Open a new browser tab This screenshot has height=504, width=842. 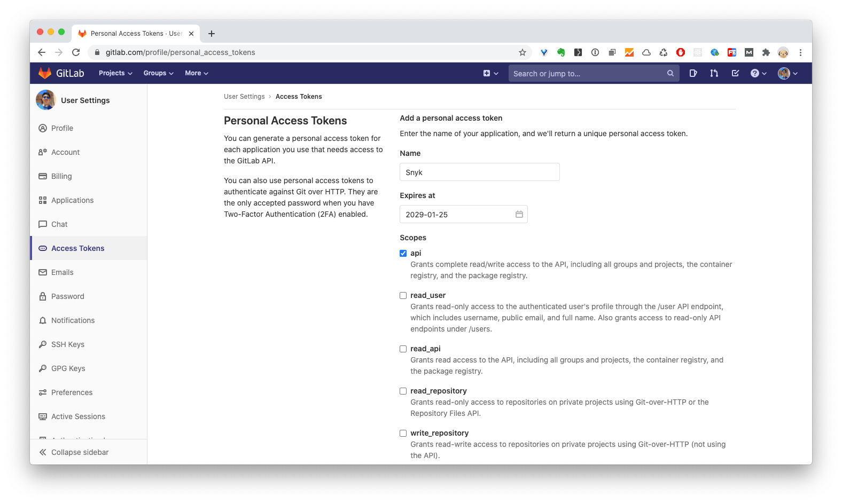coord(212,34)
